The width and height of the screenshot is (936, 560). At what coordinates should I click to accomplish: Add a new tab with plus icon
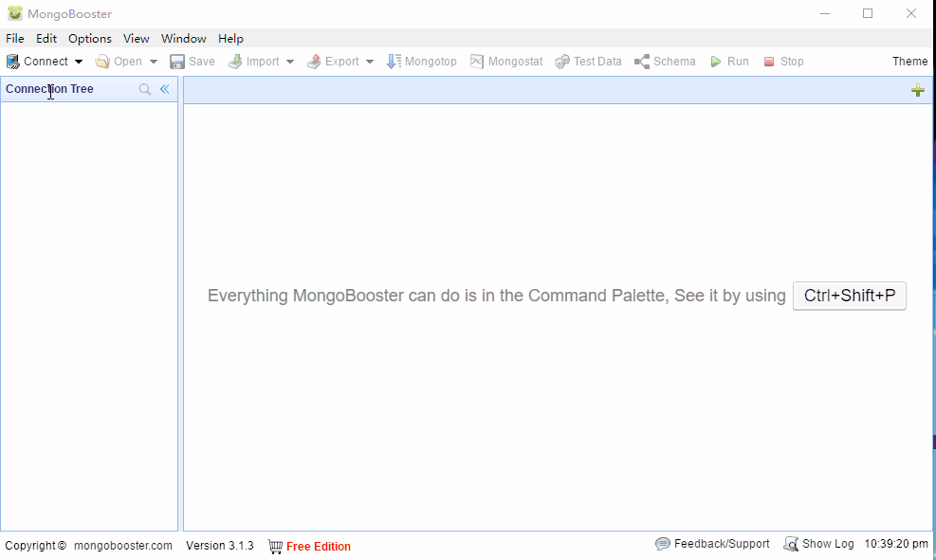(918, 91)
